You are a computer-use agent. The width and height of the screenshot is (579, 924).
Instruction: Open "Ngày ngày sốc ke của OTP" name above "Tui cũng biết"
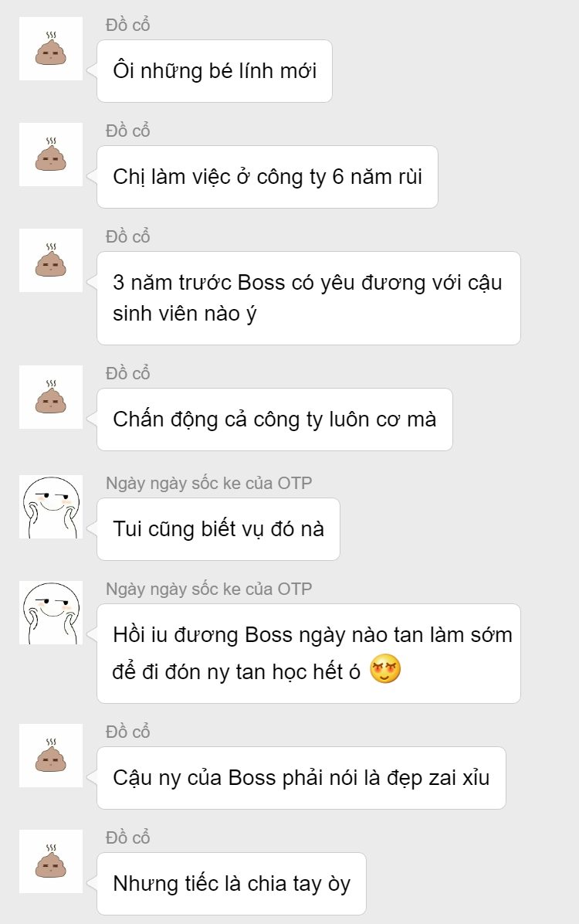[x=208, y=483]
